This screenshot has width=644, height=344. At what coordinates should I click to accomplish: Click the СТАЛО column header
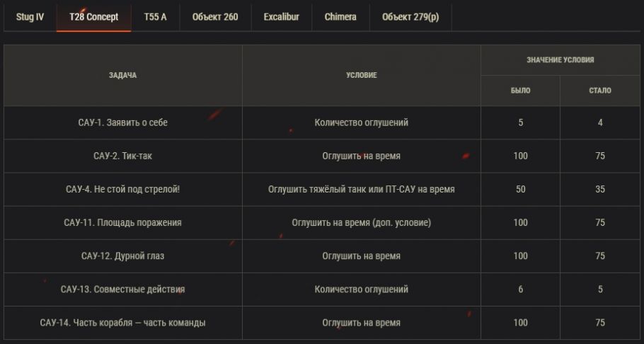(600, 91)
